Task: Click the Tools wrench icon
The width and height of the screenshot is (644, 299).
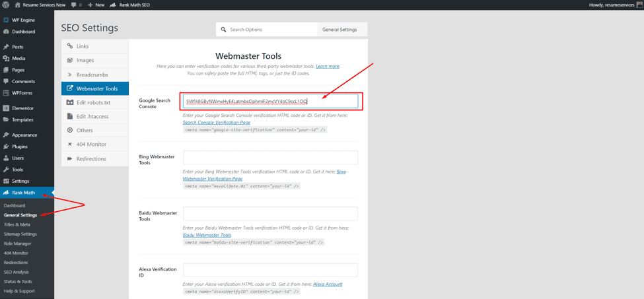Action: 6,170
